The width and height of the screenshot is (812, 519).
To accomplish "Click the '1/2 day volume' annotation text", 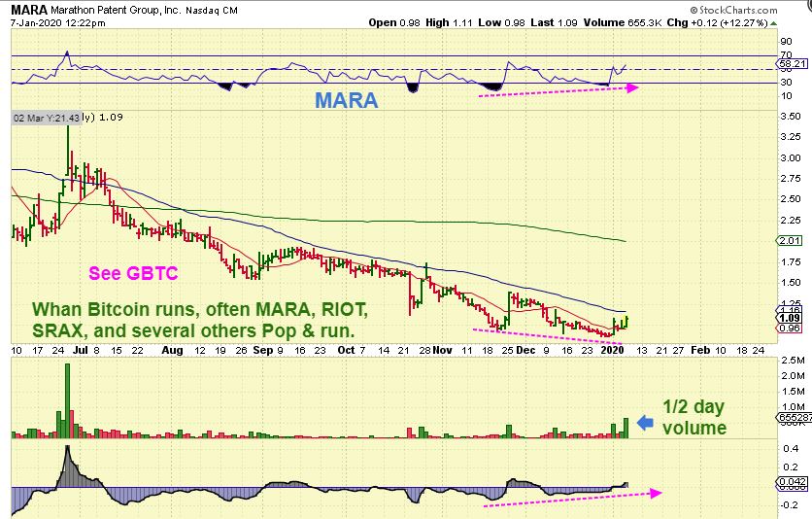I will pyautogui.click(x=694, y=418).
